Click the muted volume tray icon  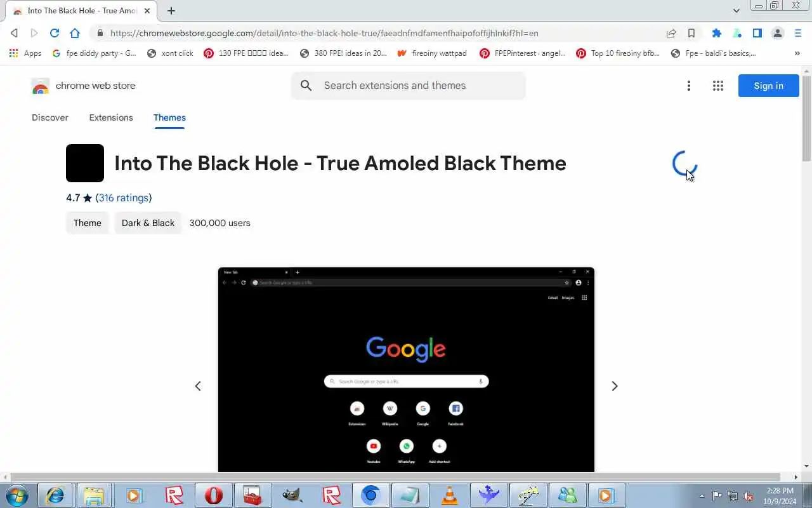[749, 495]
